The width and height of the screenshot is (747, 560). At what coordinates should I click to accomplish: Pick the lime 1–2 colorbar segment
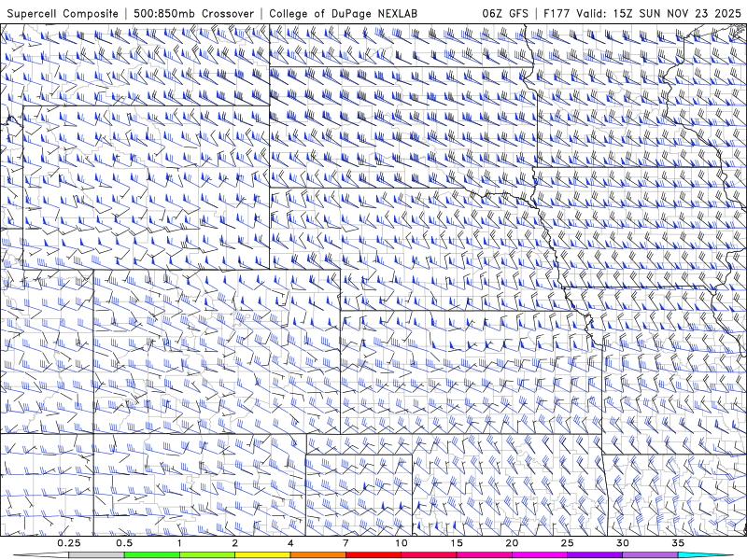click(x=207, y=555)
